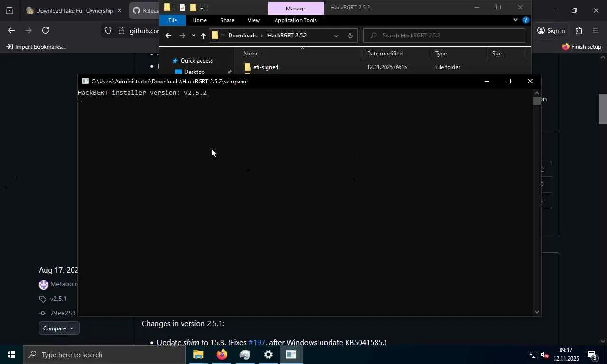Switch to the setup.exe console taskbar icon

pos(291,355)
